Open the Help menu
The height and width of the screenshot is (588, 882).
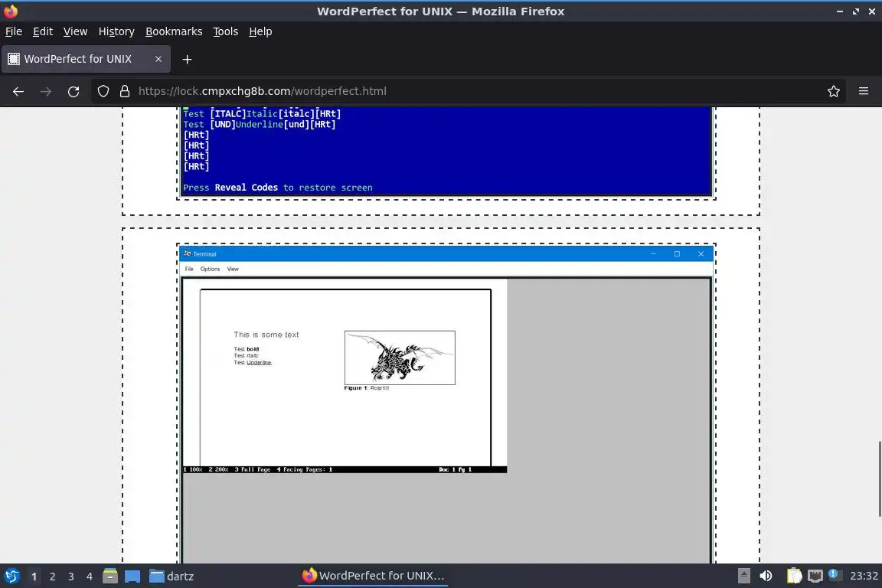pyautogui.click(x=260, y=31)
